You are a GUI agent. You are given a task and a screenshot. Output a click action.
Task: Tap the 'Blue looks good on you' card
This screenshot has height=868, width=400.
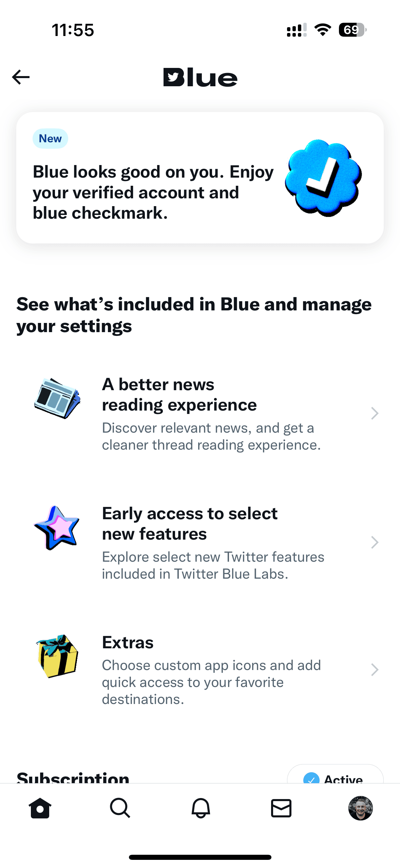153,192
